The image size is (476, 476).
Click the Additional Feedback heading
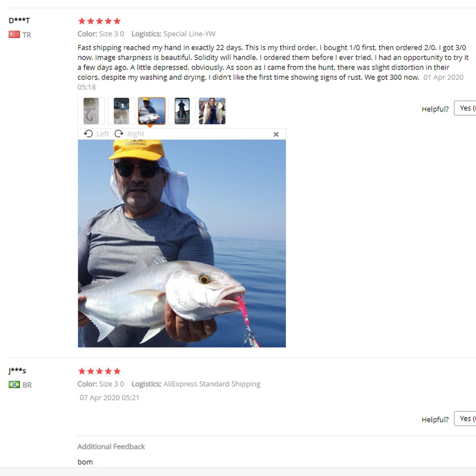[111, 446]
